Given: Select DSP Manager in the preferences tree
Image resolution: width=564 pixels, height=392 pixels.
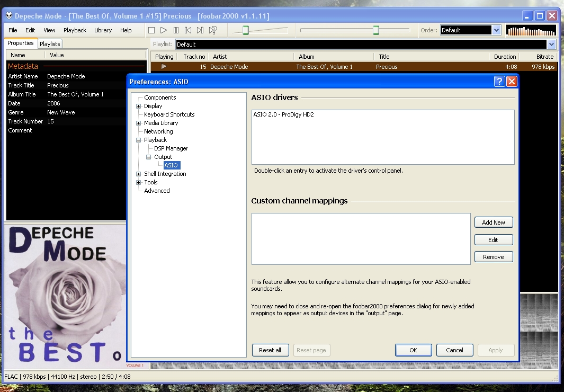Looking at the screenshot, I should click(x=171, y=148).
